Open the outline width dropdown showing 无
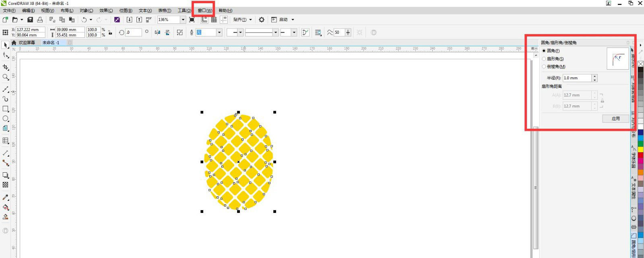 tap(219, 33)
